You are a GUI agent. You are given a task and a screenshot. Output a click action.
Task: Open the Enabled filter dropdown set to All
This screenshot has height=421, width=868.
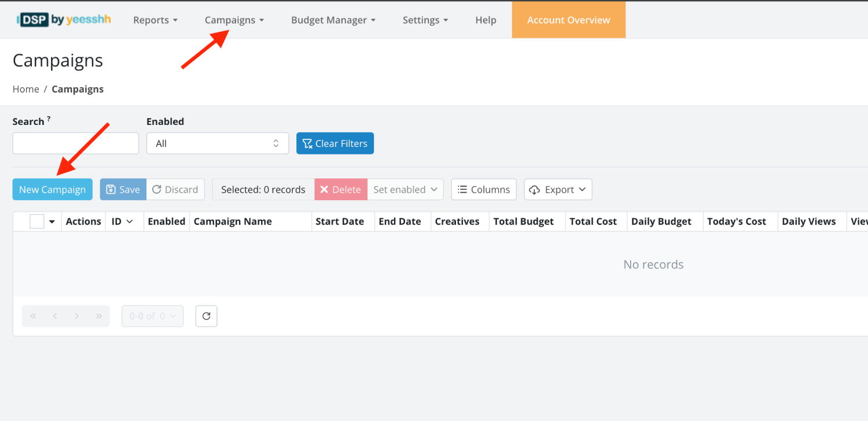(218, 143)
